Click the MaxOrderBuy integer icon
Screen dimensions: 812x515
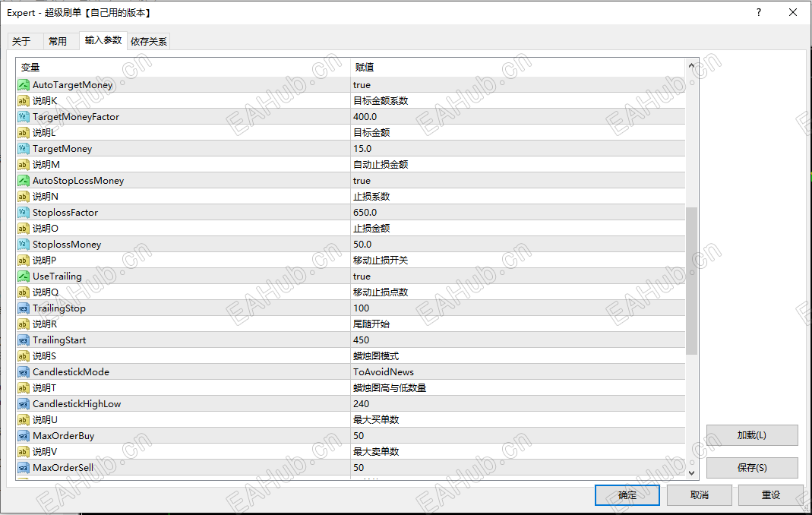[24, 436]
